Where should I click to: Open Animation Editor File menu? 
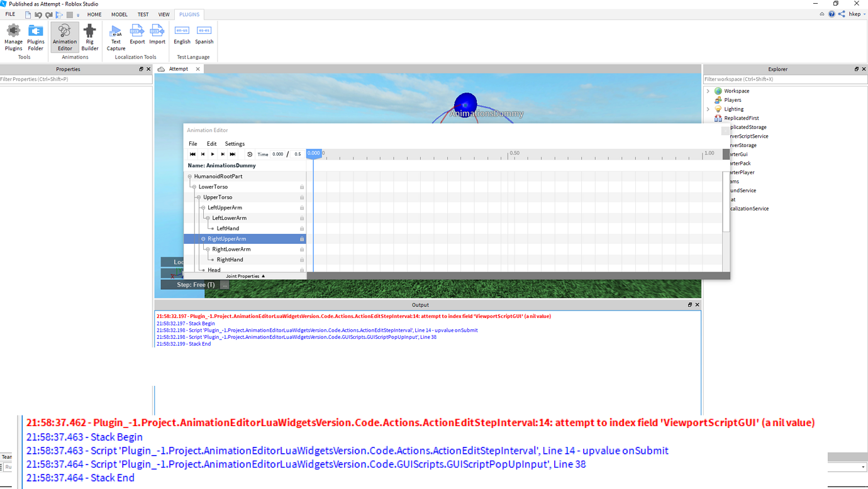(x=193, y=144)
